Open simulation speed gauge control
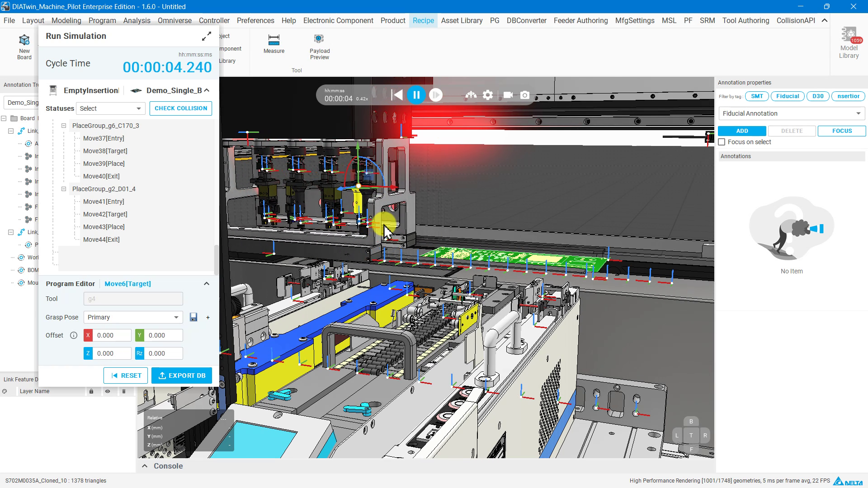This screenshot has width=868, height=488. pos(471,95)
